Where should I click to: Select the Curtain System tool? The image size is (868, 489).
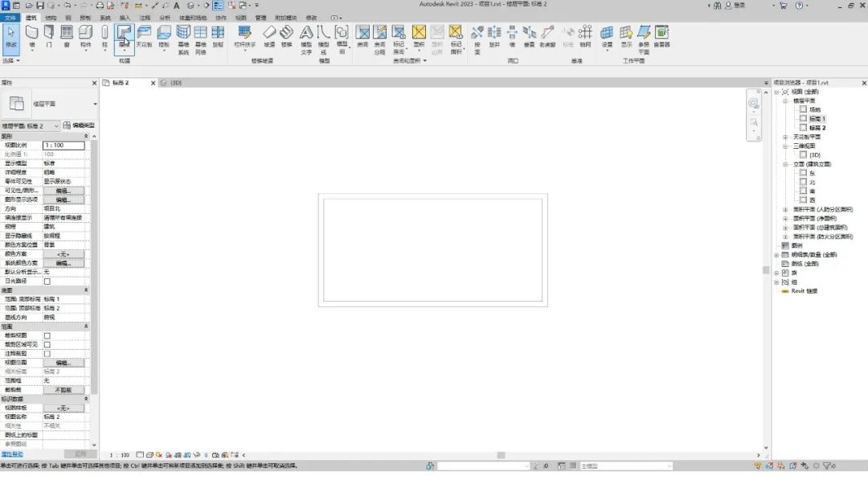point(183,40)
